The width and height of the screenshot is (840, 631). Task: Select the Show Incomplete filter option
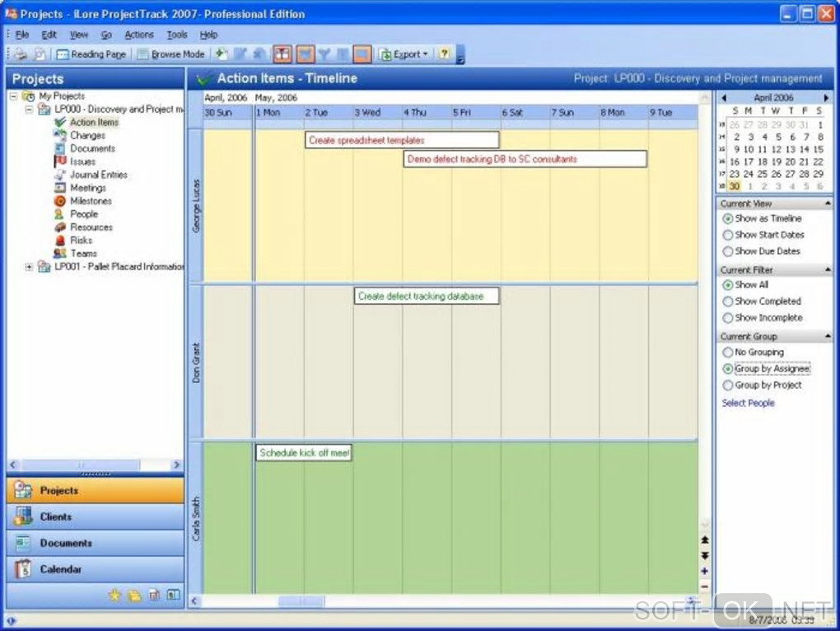(727, 318)
